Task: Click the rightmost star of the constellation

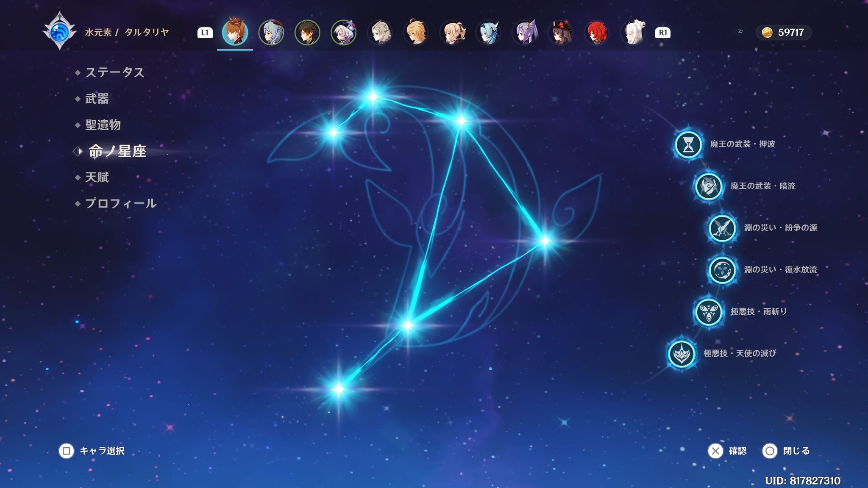Action: (545, 241)
